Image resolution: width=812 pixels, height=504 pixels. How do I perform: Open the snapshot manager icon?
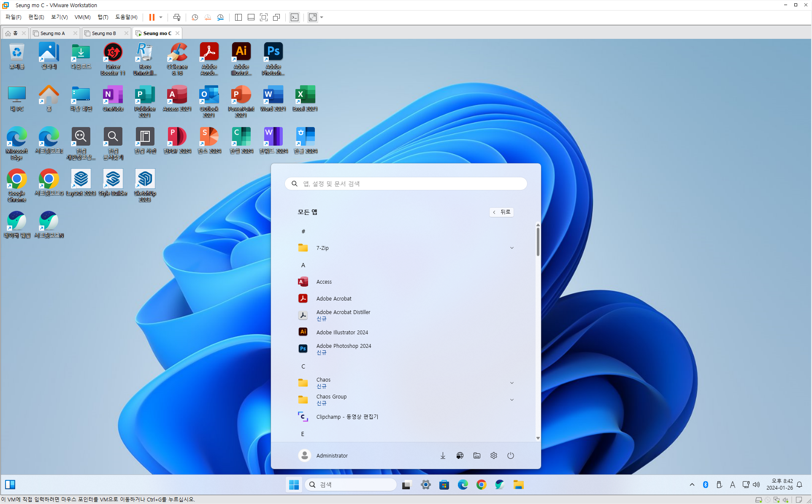point(220,17)
